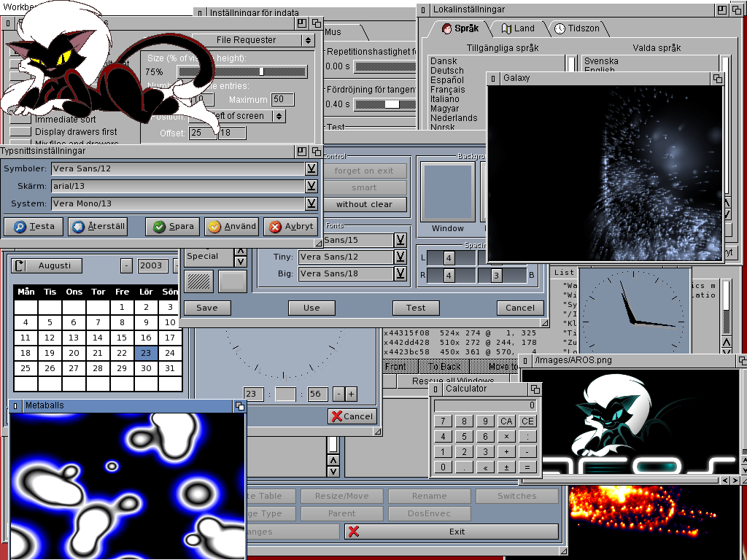Open the Sans/15 font dropdown arrow
This screenshot has width=747, height=560.
(400, 239)
